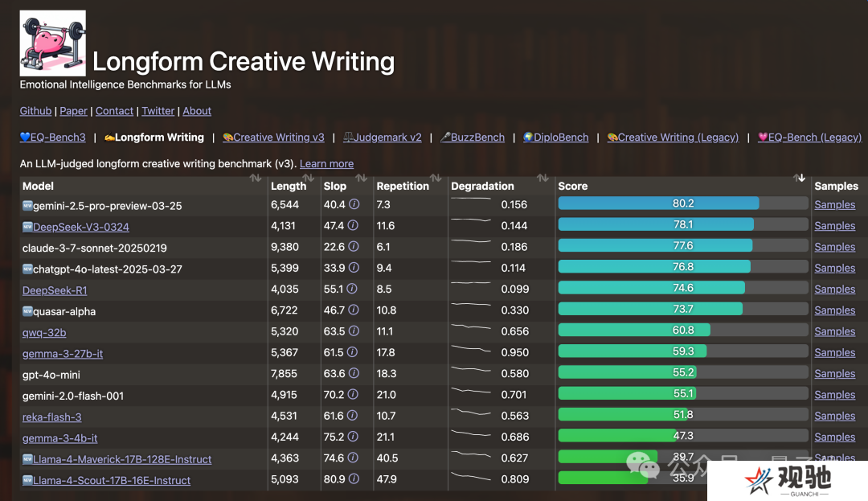Click the weightlifting heart logo image
The image size is (868, 501).
pos(52,43)
